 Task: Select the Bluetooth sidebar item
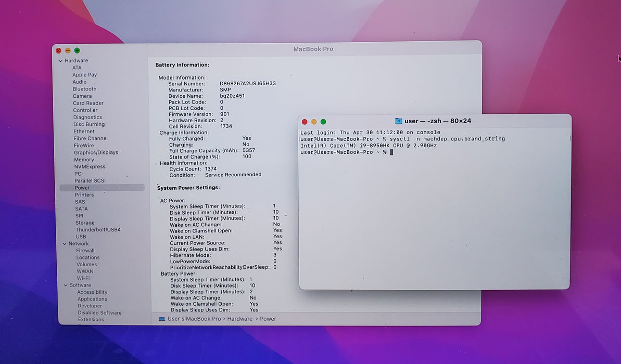pos(84,89)
